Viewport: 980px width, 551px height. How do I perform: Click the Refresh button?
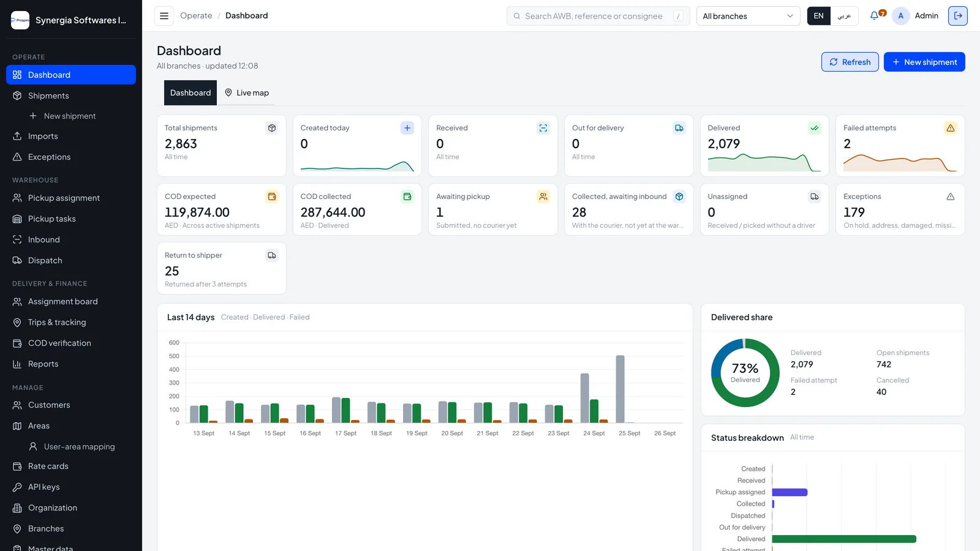(850, 62)
